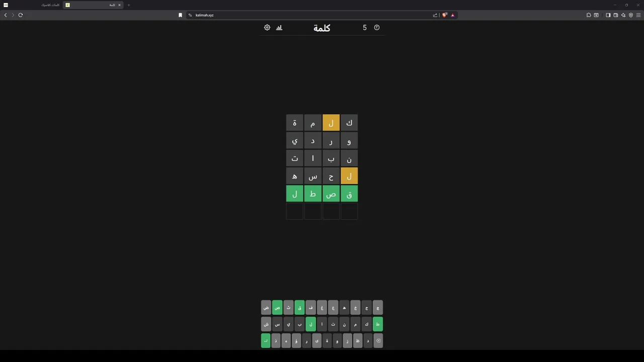Tap the ع key on the keyboard
644x362 pixels.
point(333,307)
